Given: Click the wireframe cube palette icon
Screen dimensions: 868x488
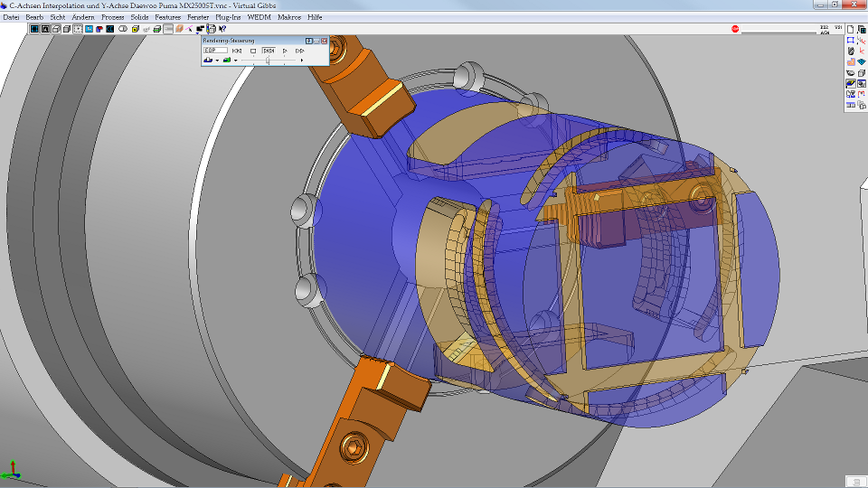Looking at the screenshot, I should [862, 73].
